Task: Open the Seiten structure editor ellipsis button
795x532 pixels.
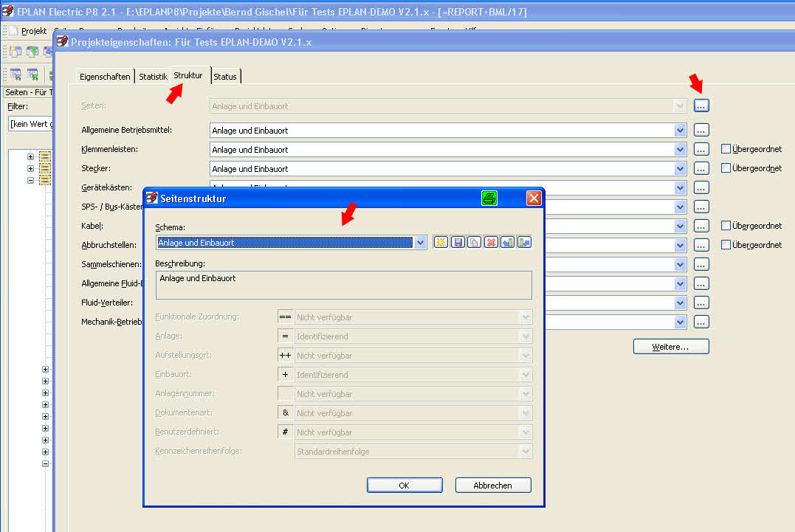Action: (x=701, y=106)
